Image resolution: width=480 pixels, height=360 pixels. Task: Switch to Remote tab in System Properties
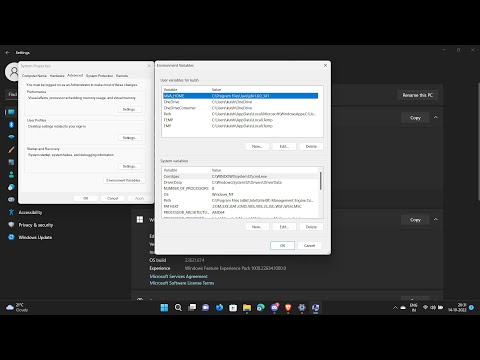point(122,76)
